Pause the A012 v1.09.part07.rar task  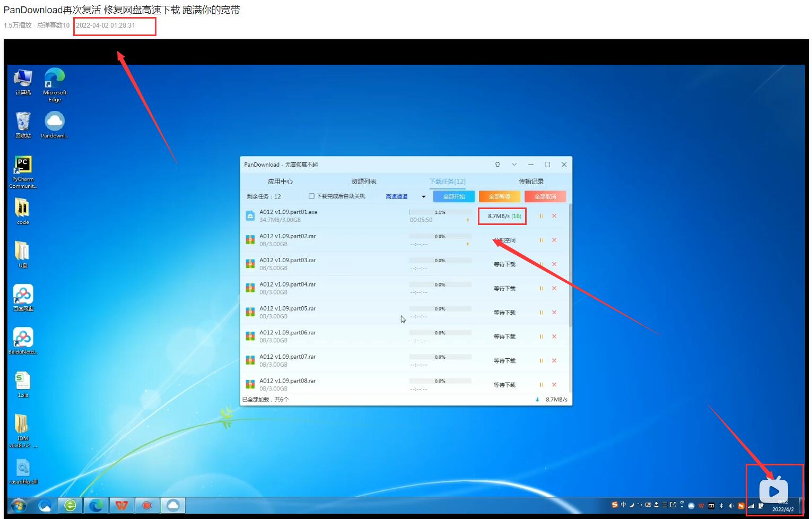[541, 361]
